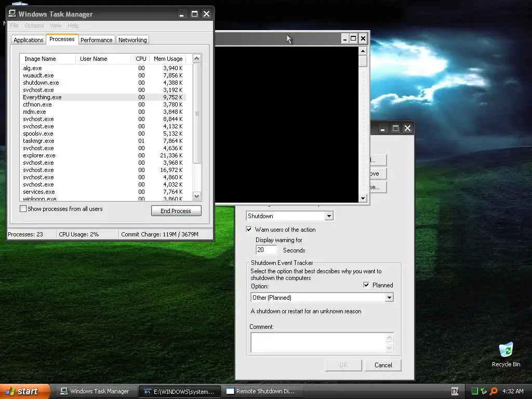Click the disabled OK button
Viewport: 532px width, 399px height.
pyautogui.click(x=343, y=365)
